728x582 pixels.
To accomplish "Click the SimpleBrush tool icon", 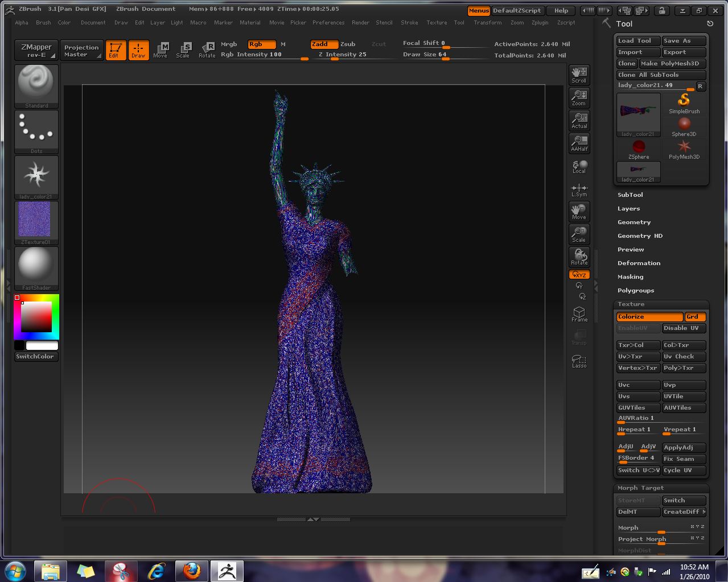I will 684,101.
